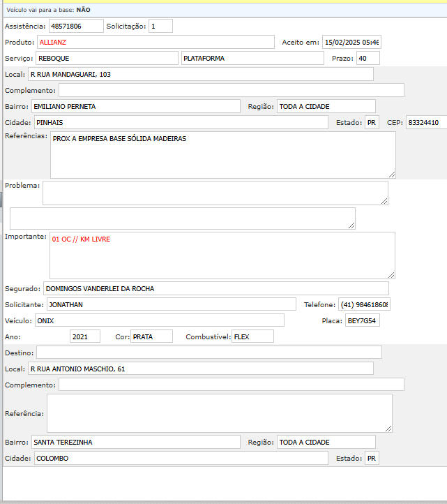Click the Cidade field showing PINHAIS

[x=180, y=122]
